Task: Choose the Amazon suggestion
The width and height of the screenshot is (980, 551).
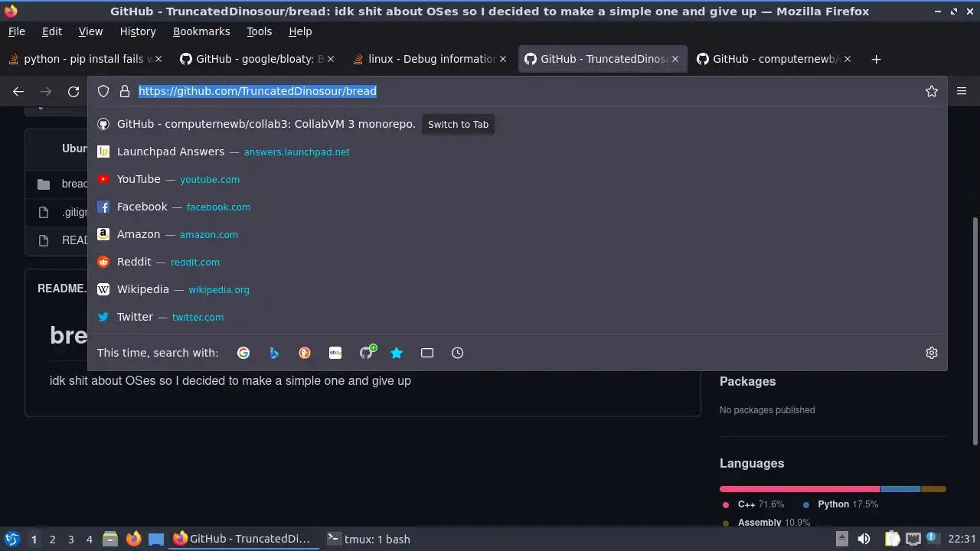Action: 518,234
